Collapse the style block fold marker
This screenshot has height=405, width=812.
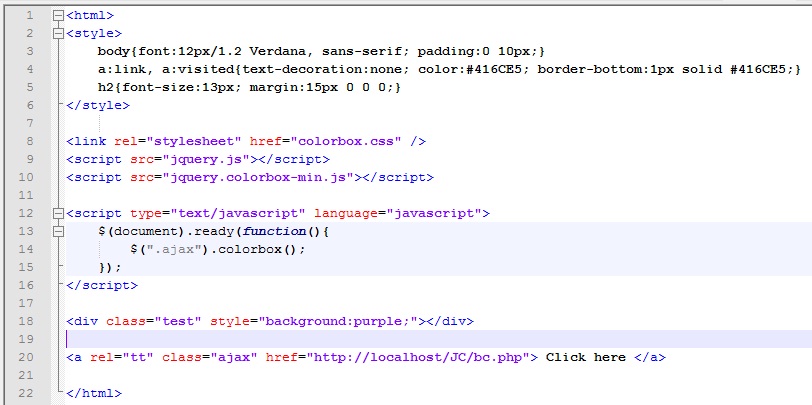pyautogui.click(x=58, y=34)
